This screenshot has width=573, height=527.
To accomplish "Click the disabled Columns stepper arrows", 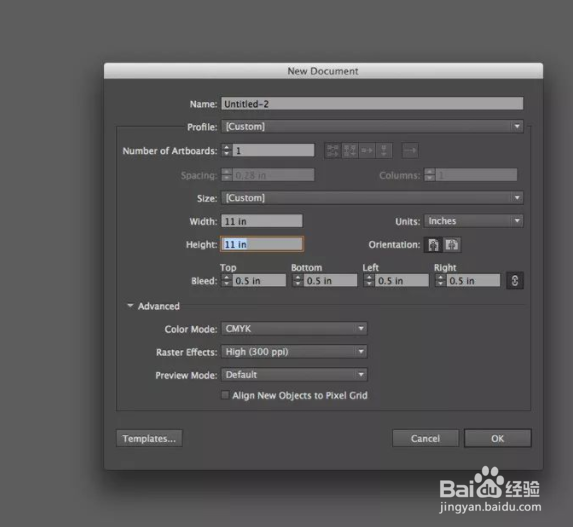I will coord(430,175).
